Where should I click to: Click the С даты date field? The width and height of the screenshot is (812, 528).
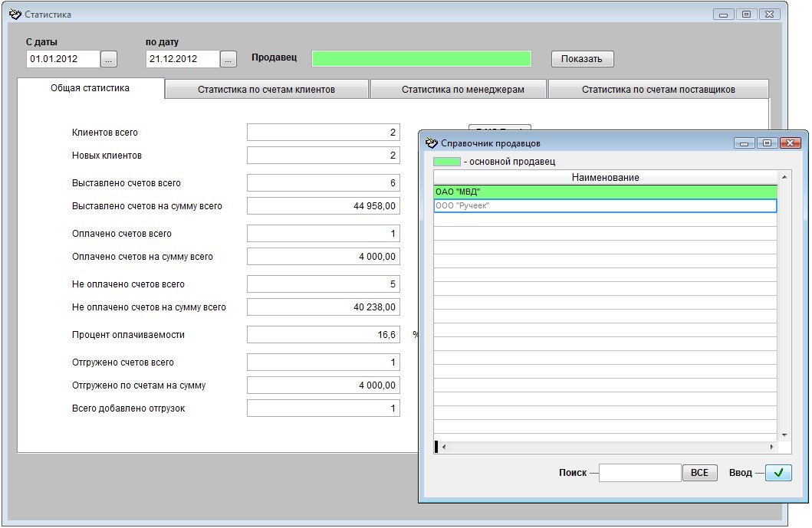click(x=63, y=59)
